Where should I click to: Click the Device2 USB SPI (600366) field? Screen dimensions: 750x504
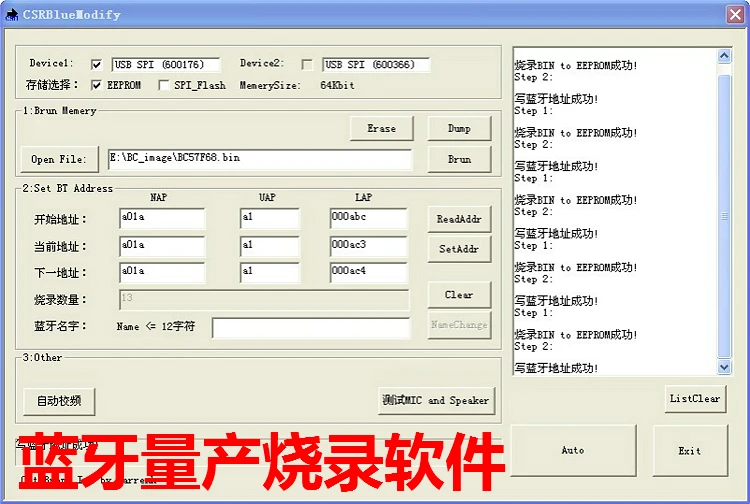click(376, 65)
